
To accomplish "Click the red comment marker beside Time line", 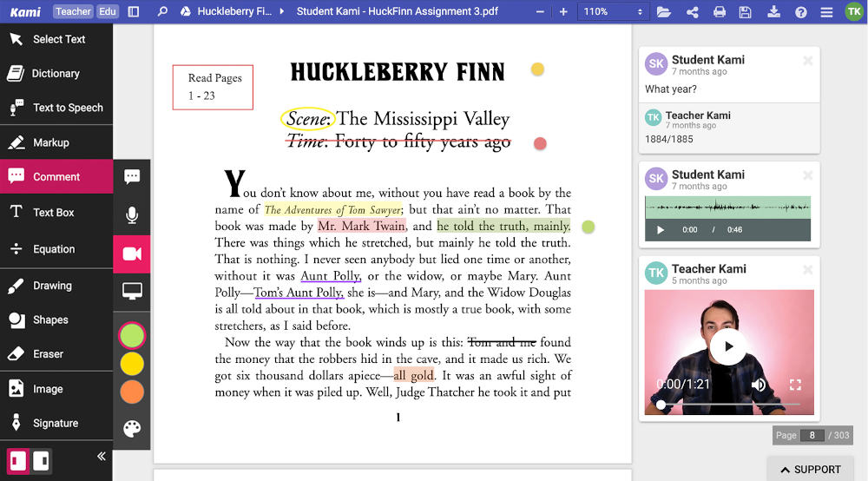I will pyautogui.click(x=540, y=144).
